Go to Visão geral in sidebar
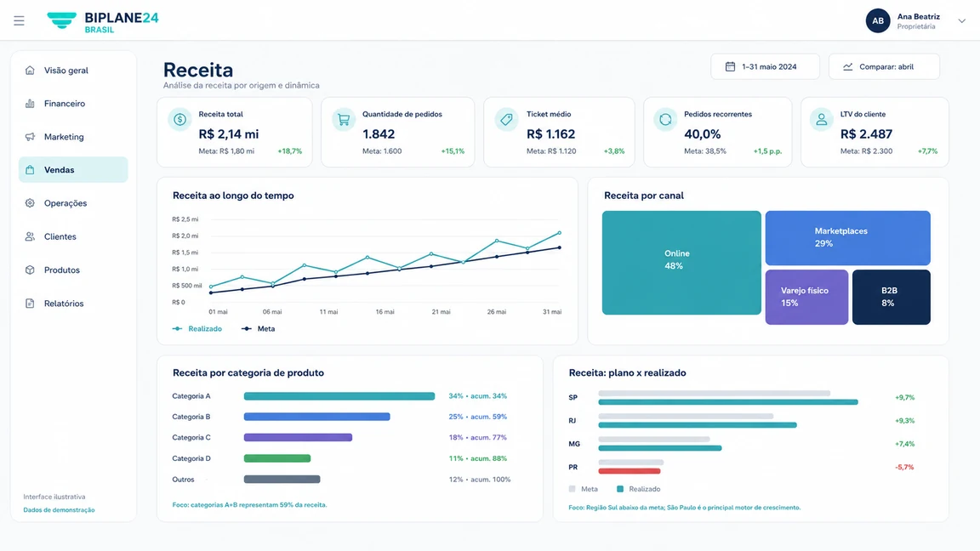 (x=73, y=71)
